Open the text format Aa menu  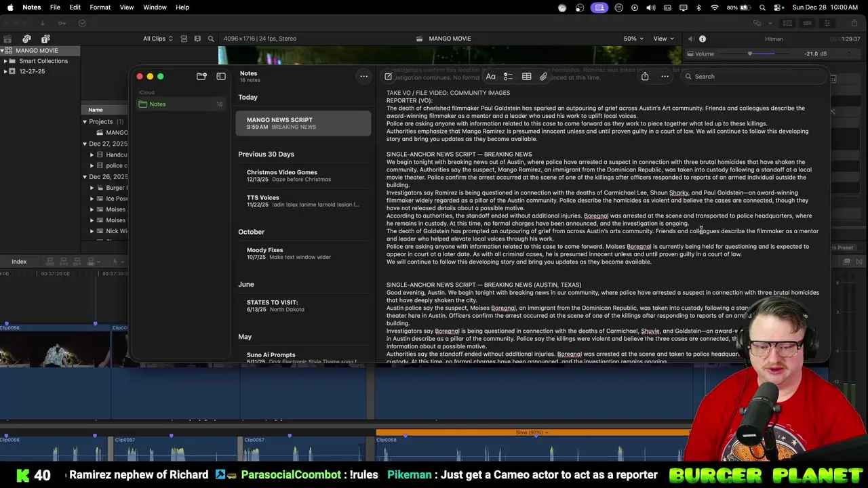pos(490,77)
